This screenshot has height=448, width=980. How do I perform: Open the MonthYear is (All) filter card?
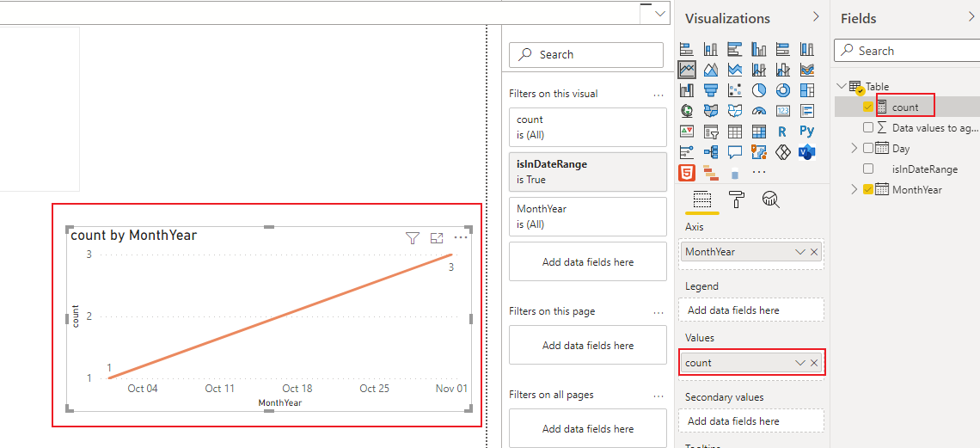click(x=588, y=216)
